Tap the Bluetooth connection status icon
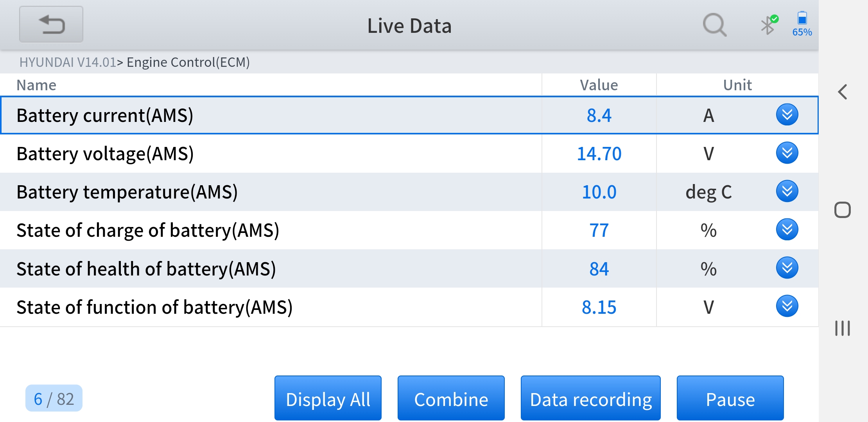Image resolution: width=868 pixels, height=422 pixels. coord(769,25)
